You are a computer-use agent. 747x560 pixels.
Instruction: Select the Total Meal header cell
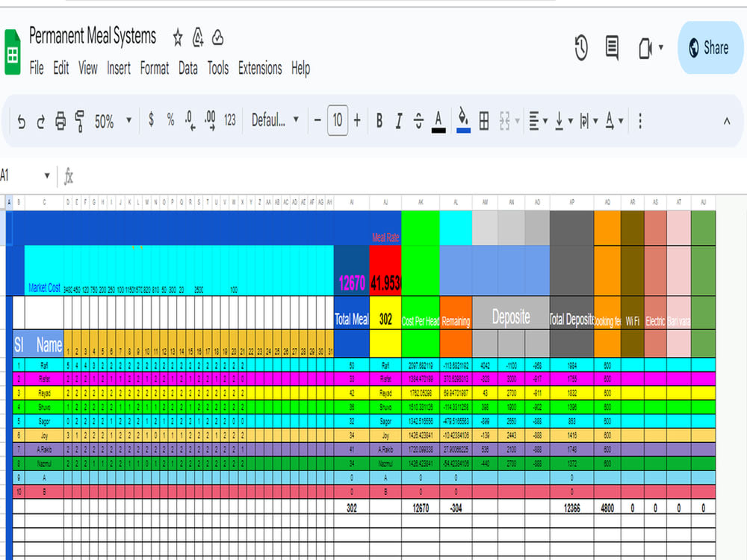[352, 313]
